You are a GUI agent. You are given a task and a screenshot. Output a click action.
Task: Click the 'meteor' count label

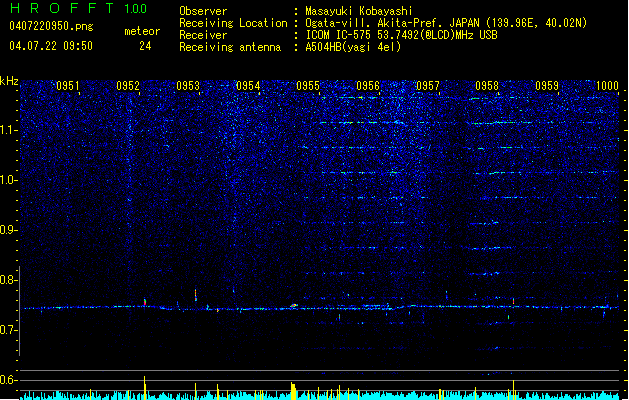(x=142, y=31)
